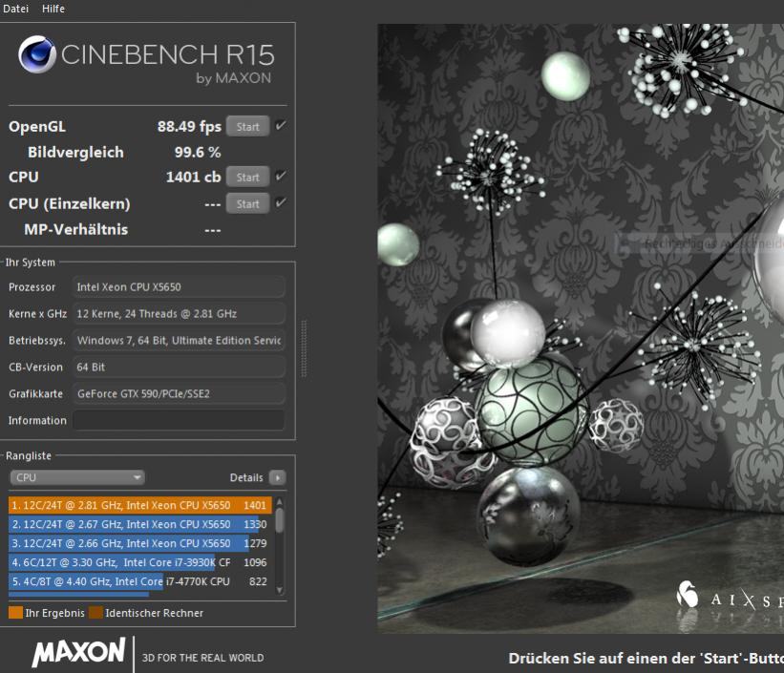The width and height of the screenshot is (784, 673).
Task: Open the Hilfe menu
Action: 53,9
